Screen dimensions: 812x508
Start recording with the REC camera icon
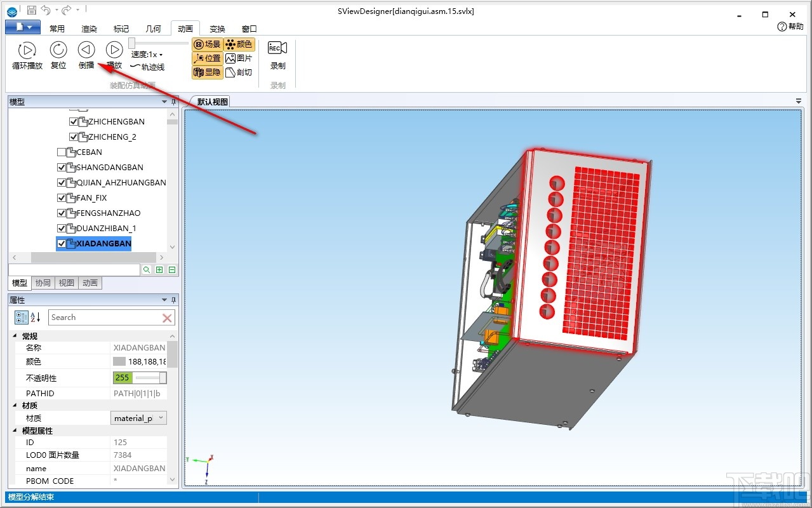coord(277,49)
